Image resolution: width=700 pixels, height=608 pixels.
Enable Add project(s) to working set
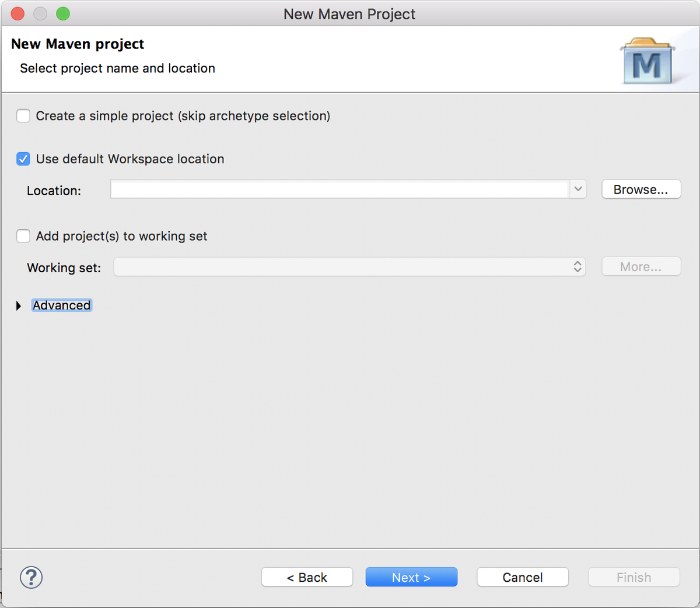[x=23, y=236]
